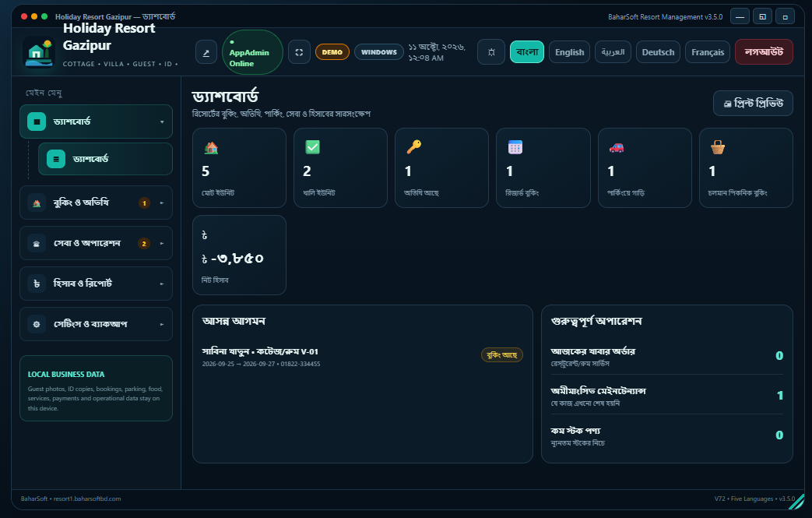Click the resize grip at window corner

797,502
